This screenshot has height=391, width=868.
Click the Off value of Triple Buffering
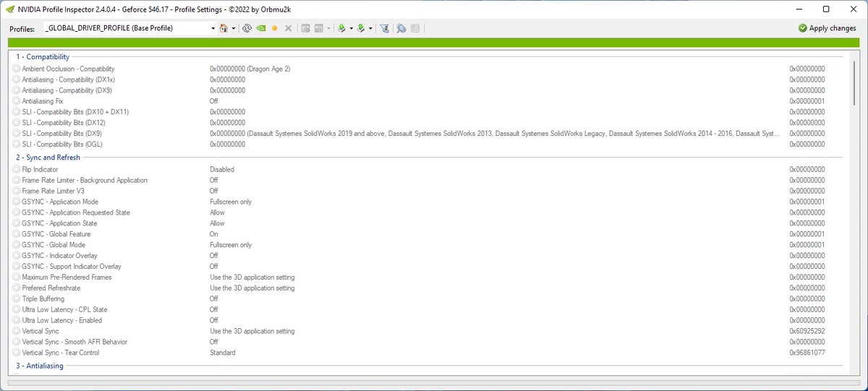pyautogui.click(x=214, y=298)
